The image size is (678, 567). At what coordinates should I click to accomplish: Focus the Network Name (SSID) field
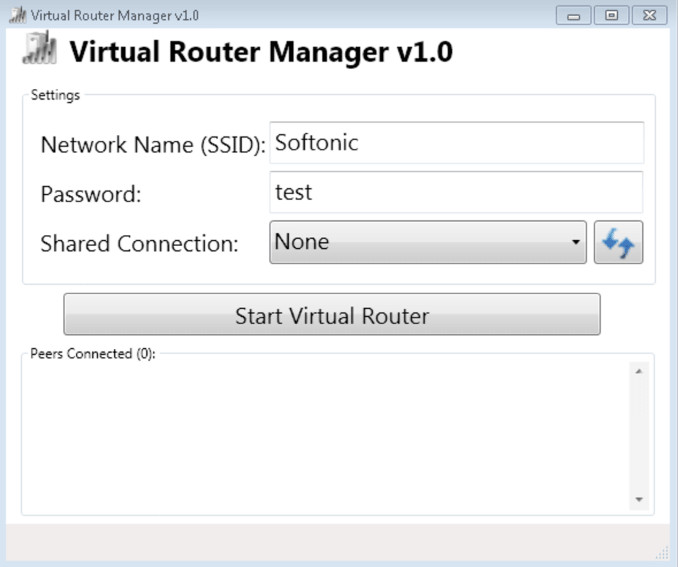tap(457, 143)
